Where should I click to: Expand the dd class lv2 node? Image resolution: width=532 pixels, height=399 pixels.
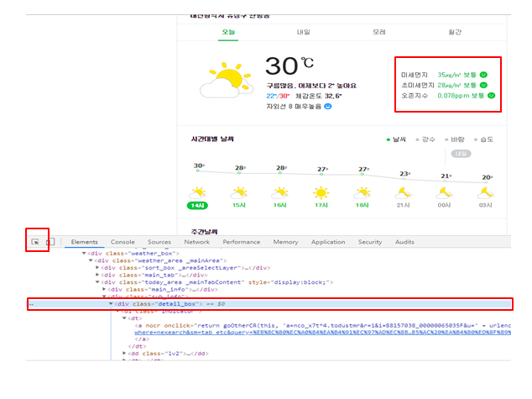click(124, 354)
